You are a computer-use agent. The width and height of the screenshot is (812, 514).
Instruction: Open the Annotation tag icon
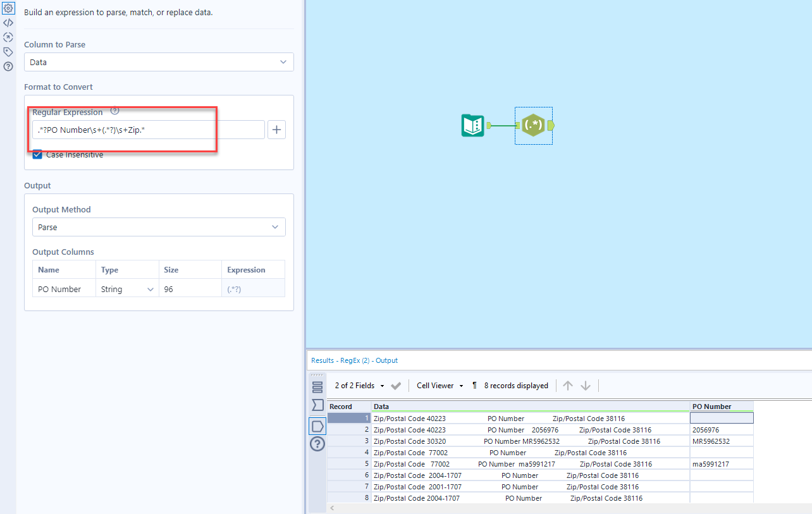[8, 51]
